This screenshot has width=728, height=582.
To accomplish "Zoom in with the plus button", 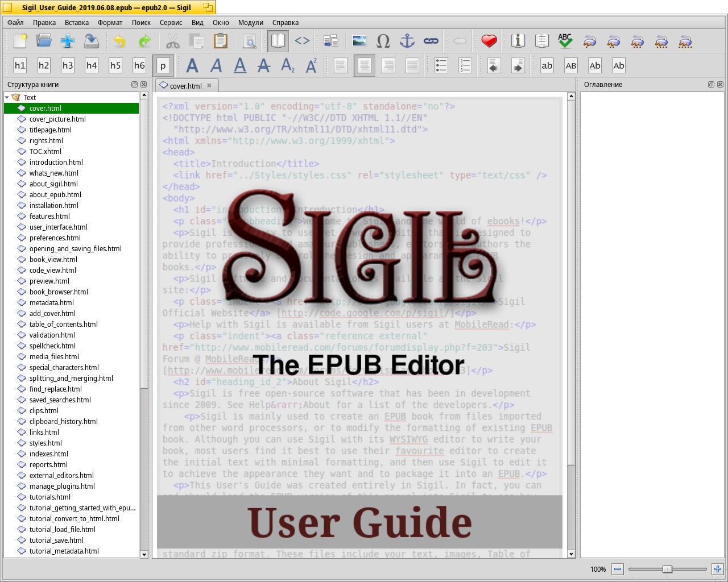I will tap(718, 569).
